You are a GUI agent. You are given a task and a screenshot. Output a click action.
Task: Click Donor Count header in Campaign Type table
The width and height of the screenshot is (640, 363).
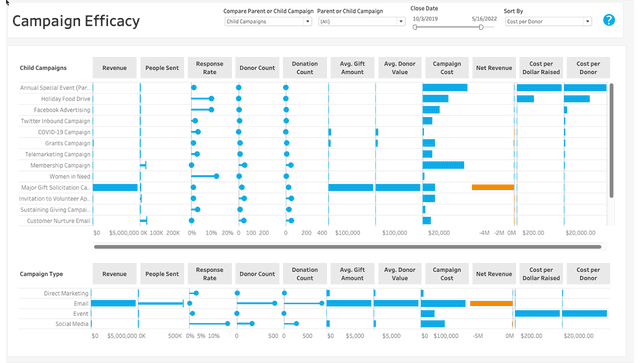[x=257, y=274]
